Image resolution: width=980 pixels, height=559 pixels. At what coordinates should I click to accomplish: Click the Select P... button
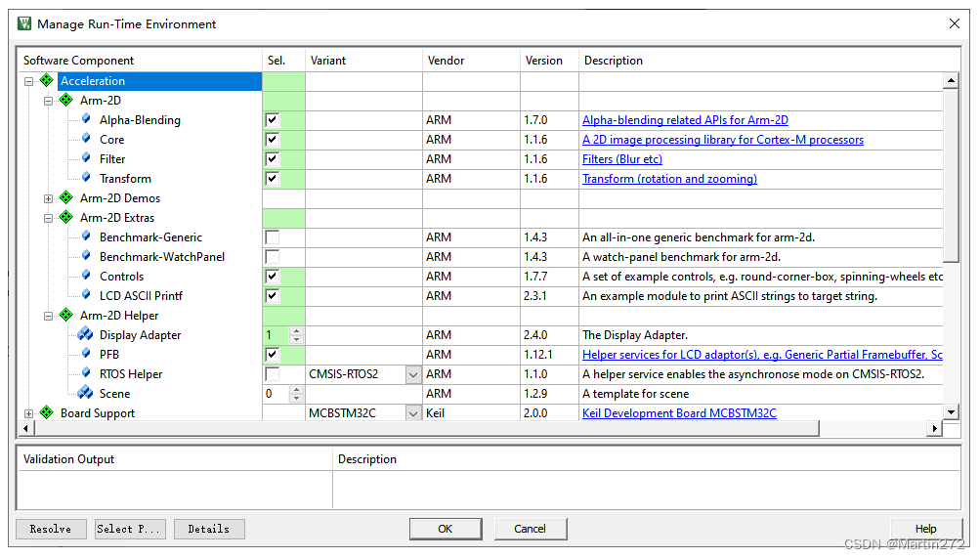pyautogui.click(x=130, y=529)
